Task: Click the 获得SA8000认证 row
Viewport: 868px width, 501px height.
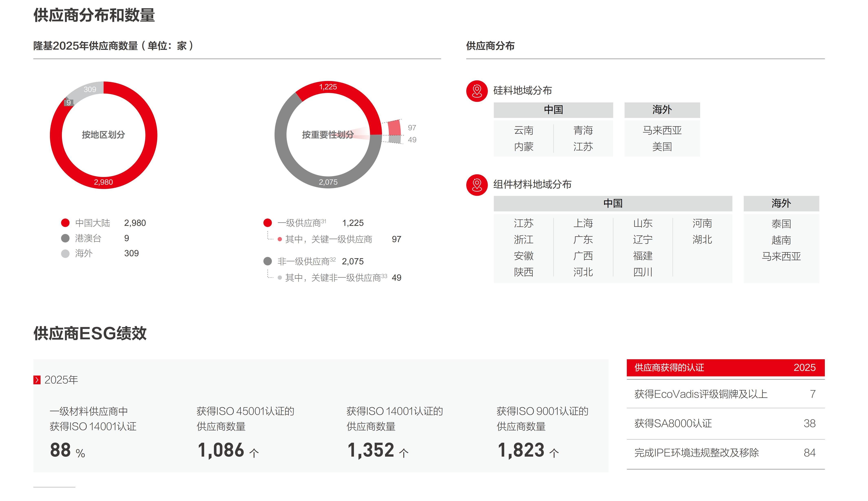Action: pos(726,424)
